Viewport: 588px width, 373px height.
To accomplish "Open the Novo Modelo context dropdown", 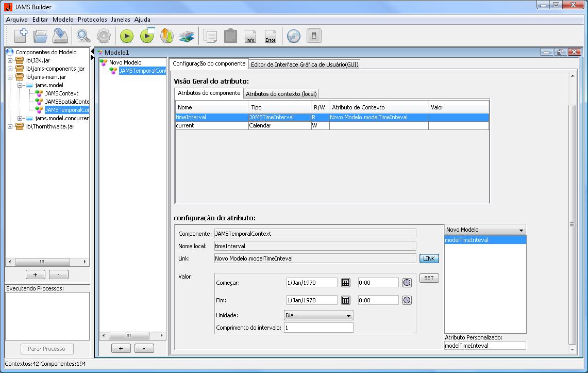I will [485, 230].
